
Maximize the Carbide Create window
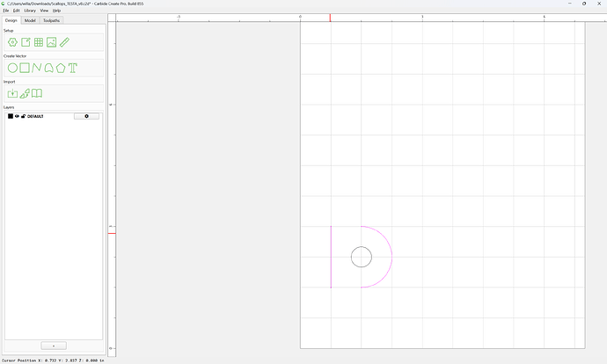tap(584, 4)
